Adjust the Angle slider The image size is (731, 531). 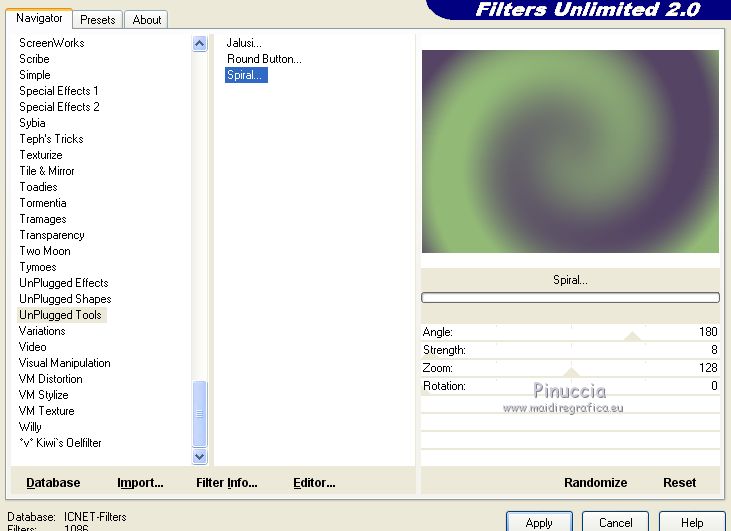coord(570,332)
